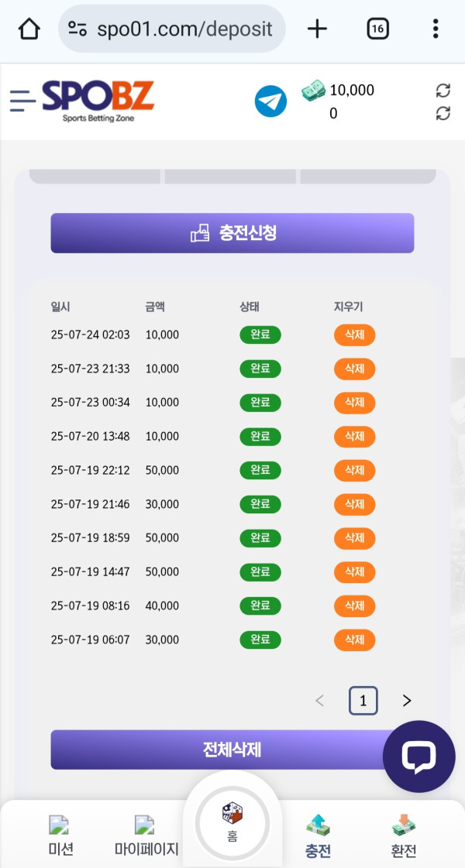465x868 pixels.
Task: Go to next page of deposits
Action: [x=407, y=701]
